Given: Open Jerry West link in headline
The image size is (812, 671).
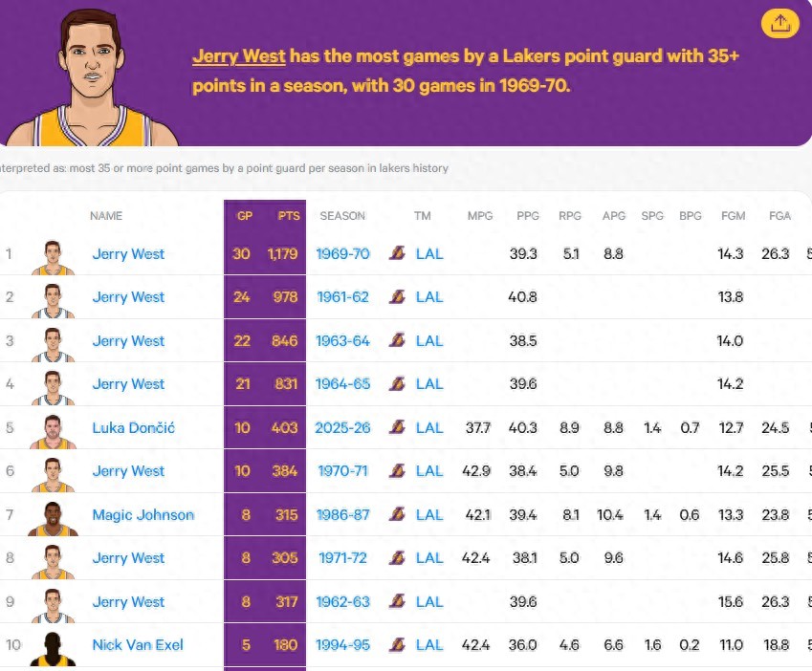Looking at the screenshot, I should [x=239, y=56].
